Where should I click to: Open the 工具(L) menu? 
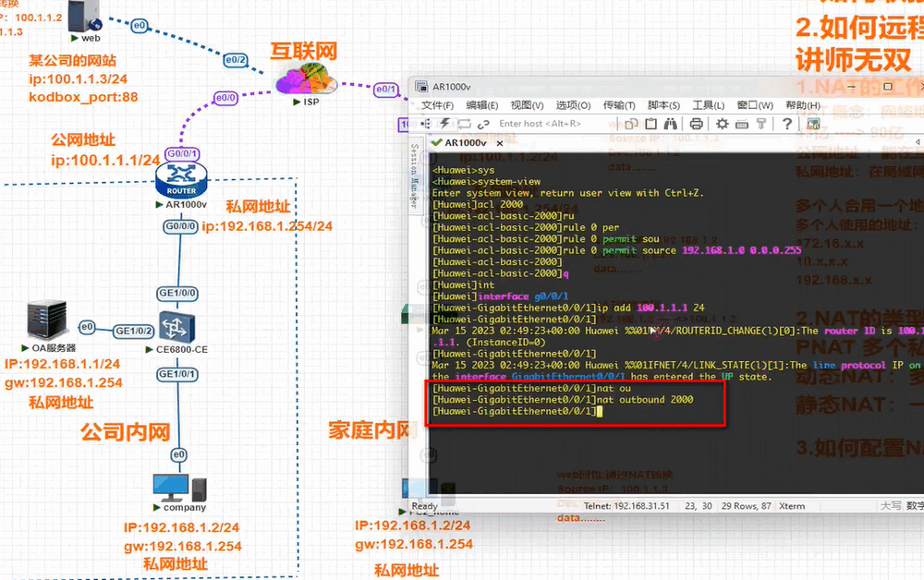coord(709,105)
